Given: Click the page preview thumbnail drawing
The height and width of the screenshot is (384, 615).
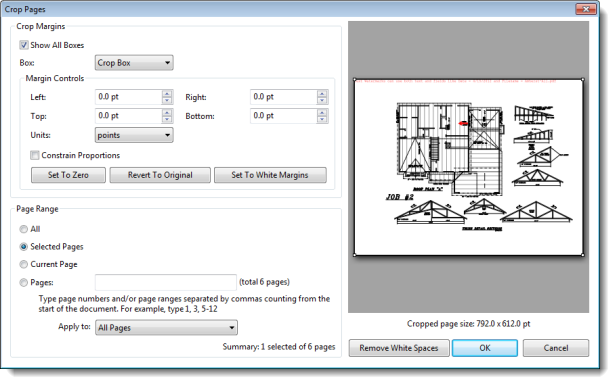Looking at the screenshot, I should point(468,167).
